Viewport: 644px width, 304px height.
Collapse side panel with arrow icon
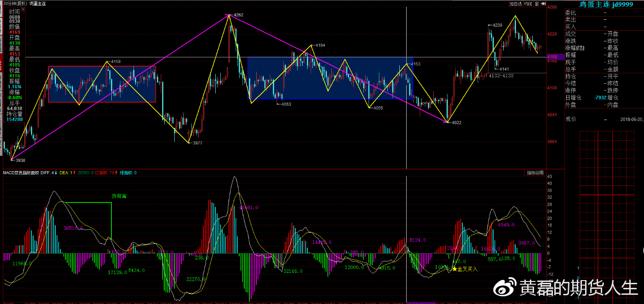[543, 4]
